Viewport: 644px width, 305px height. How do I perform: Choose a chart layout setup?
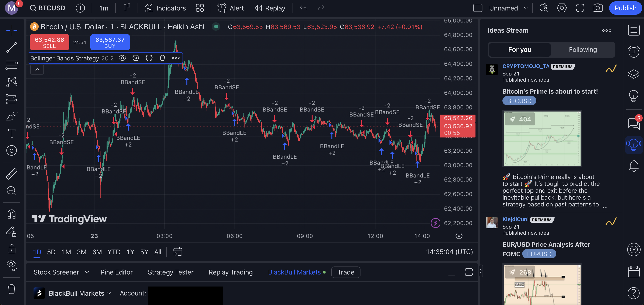(x=478, y=8)
